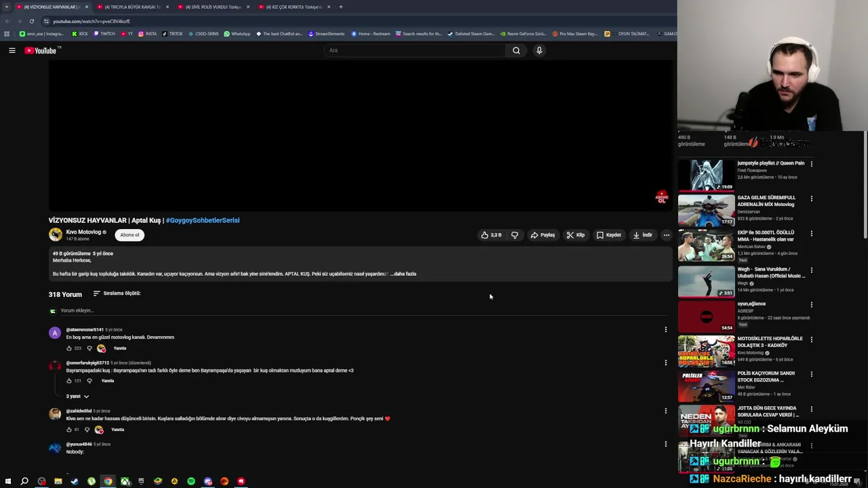Create a clip with the Klip button
868x488 pixels.
point(576,235)
